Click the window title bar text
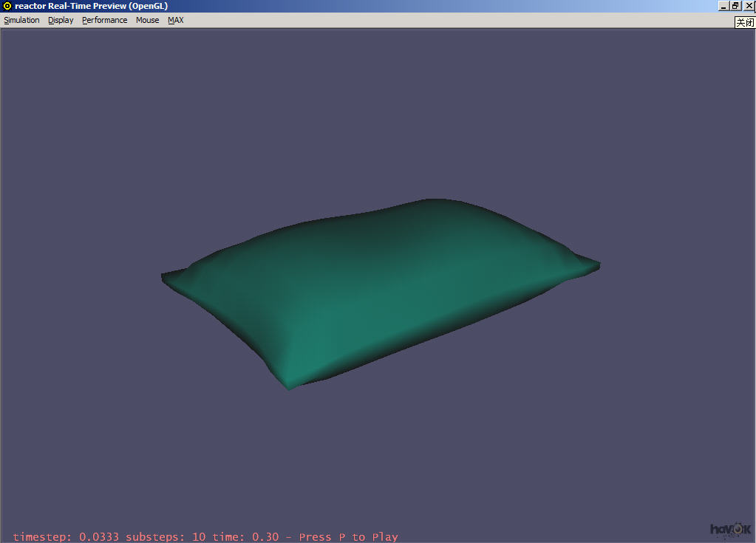This screenshot has width=756, height=543. [91, 6]
